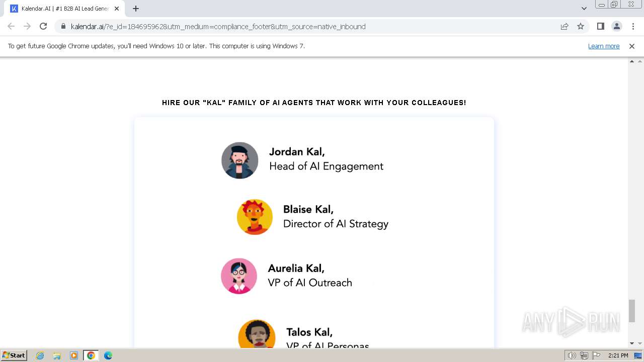The height and width of the screenshot is (362, 644).
Task: Open the Chrome three-dot menu
Action: [x=633, y=26]
